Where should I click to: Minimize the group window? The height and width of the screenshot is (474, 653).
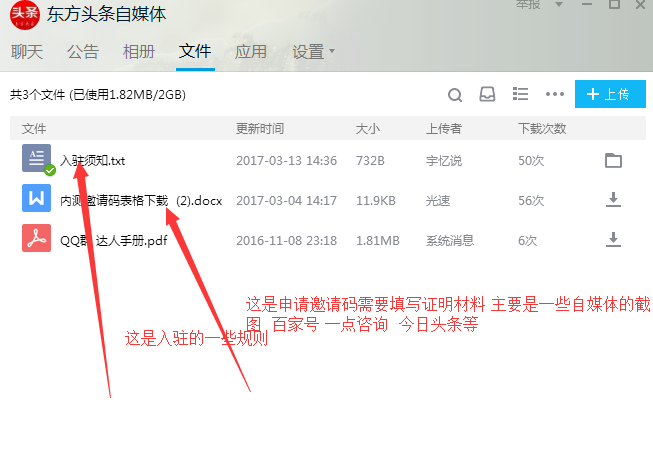click(x=587, y=4)
